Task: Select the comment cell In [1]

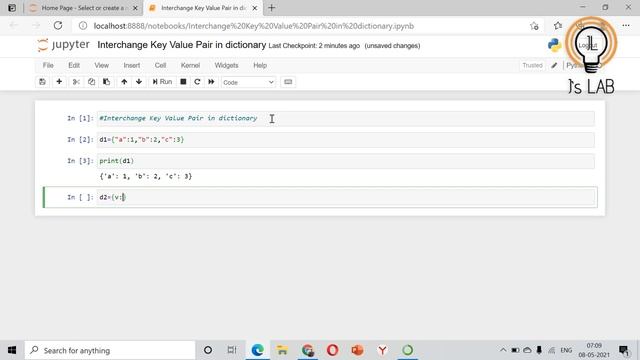Action: [345, 118]
